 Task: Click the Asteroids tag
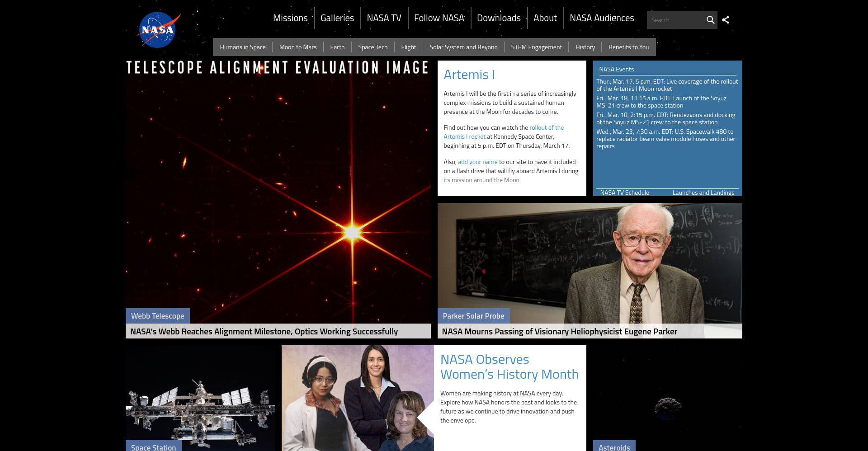coord(614,446)
